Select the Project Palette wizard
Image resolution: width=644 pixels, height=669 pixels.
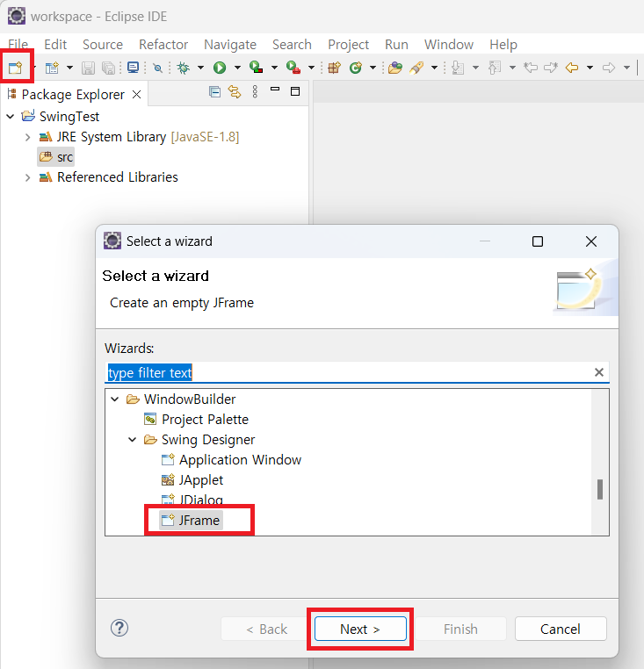196,420
